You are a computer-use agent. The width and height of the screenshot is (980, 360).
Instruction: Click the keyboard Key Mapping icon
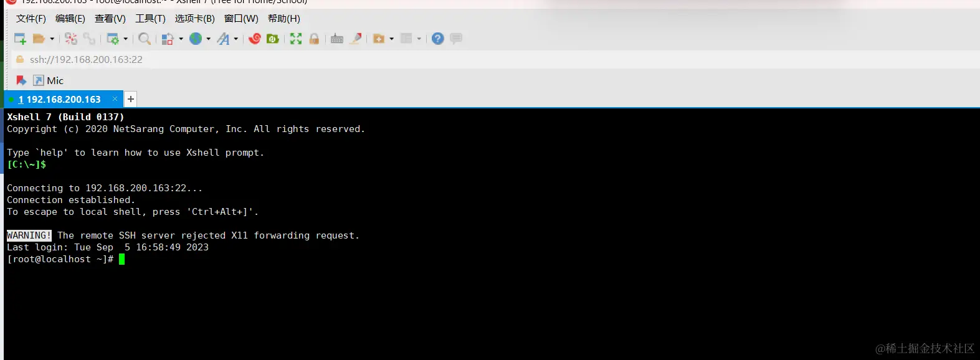[x=337, y=39]
